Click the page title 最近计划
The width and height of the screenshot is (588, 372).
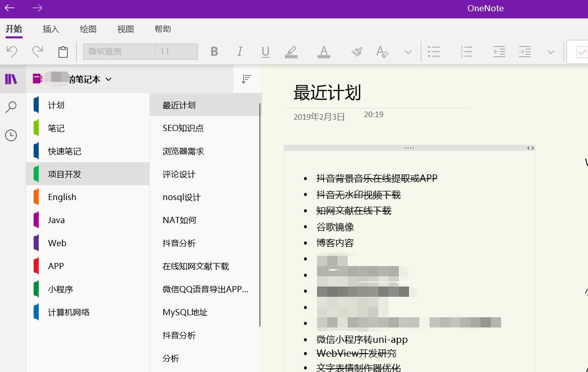[327, 92]
